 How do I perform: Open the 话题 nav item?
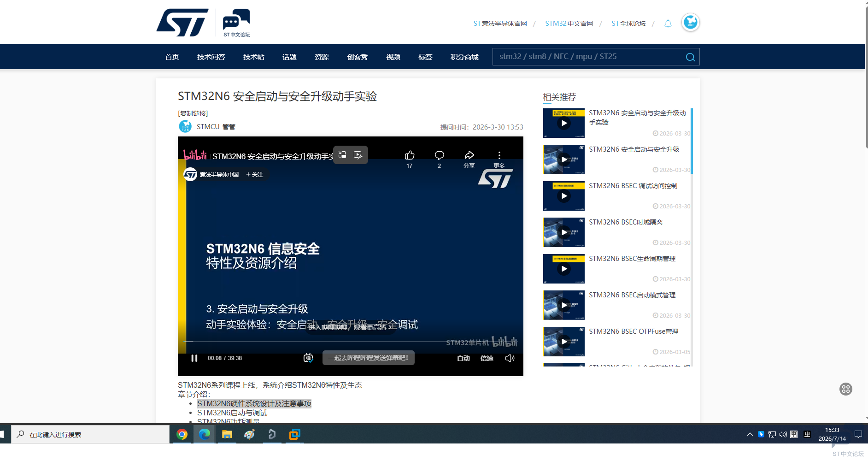289,57
